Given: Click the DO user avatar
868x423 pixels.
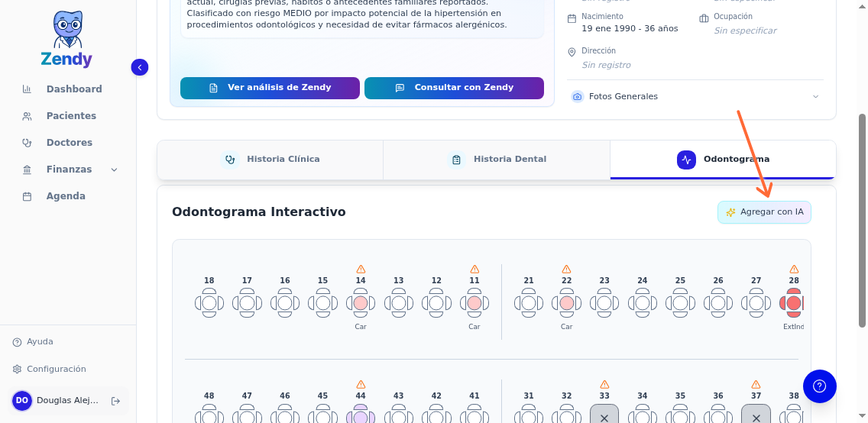Looking at the screenshot, I should coord(22,401).
